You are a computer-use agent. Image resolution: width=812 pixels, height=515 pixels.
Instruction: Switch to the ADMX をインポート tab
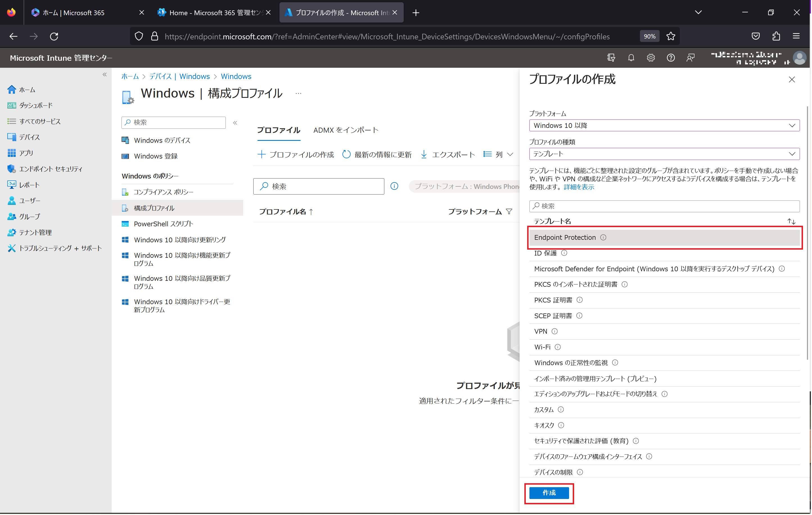pos(346,130)
